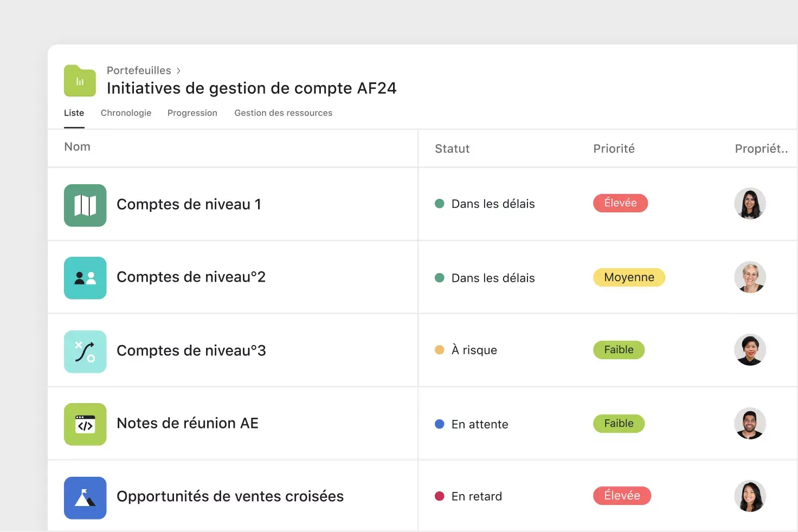Click the owner avatar for Comptes de niveau 1
The height and width of the screenshot is (532, 798).
[750, 204]
